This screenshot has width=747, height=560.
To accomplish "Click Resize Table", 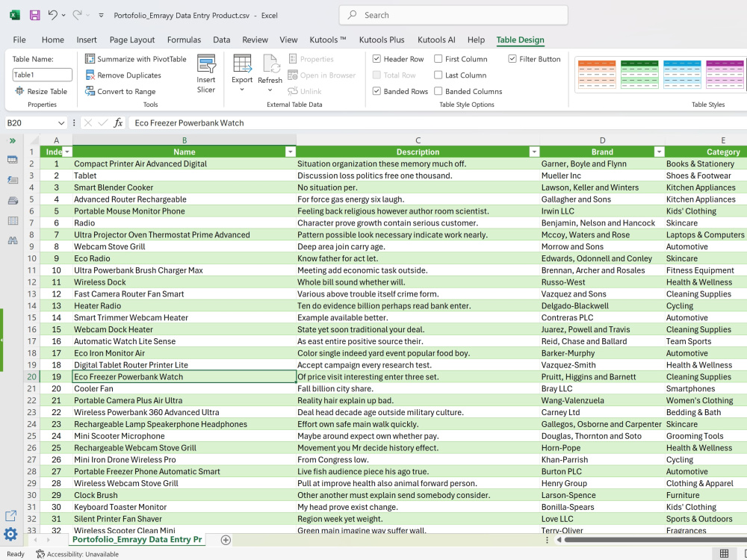I will [x=41, y=91].
